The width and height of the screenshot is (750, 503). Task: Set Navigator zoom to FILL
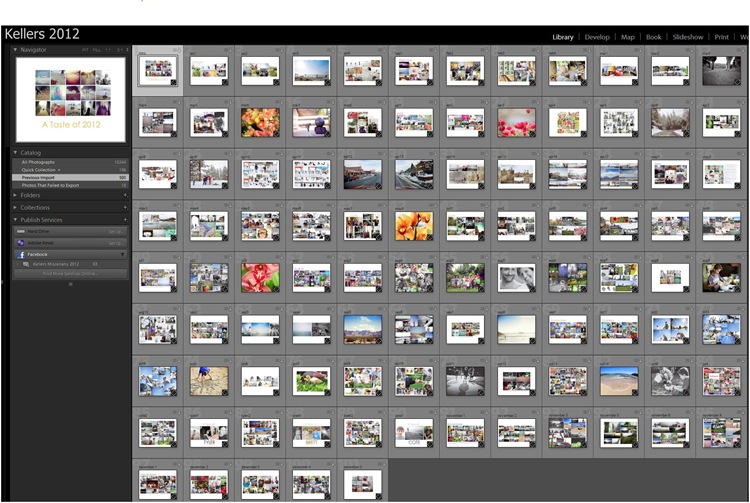[97, 50]
